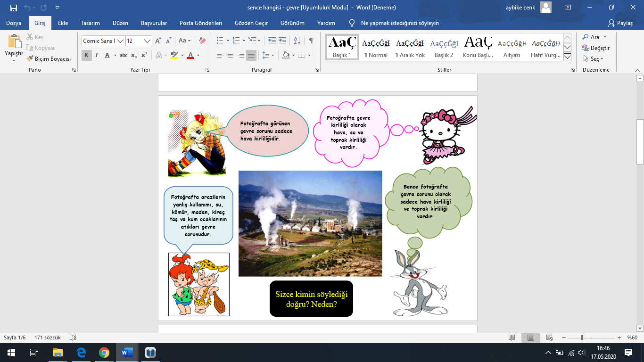Open the Pano clipboard pane launcher
Viewport: 644px width, 362px height.
pos(74,70)
